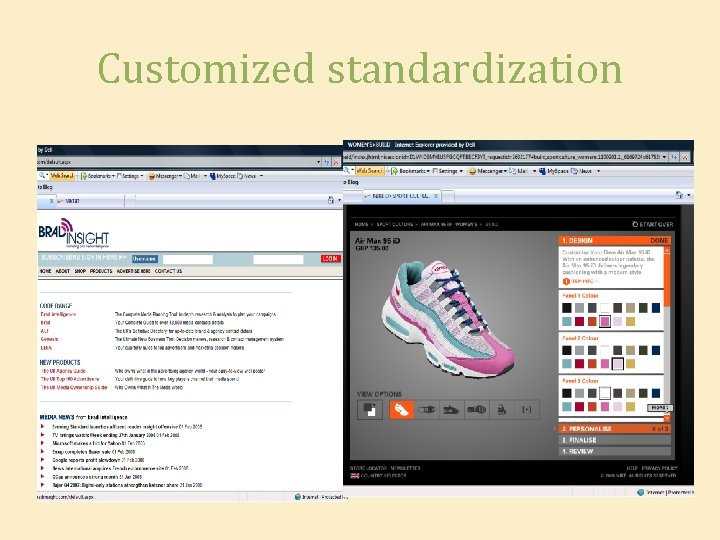Click the Advertise Here menu item
The image size is (720, 540).
[134, 271]
